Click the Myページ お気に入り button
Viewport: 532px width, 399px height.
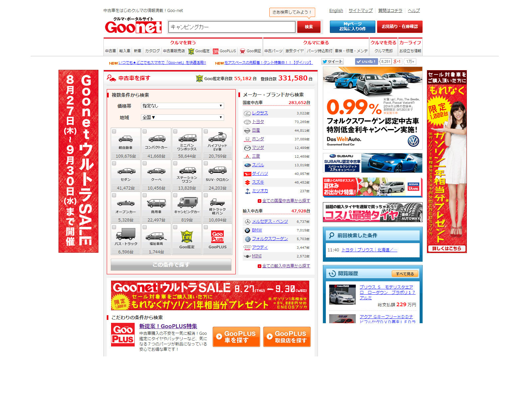click(x=352, y=27)
